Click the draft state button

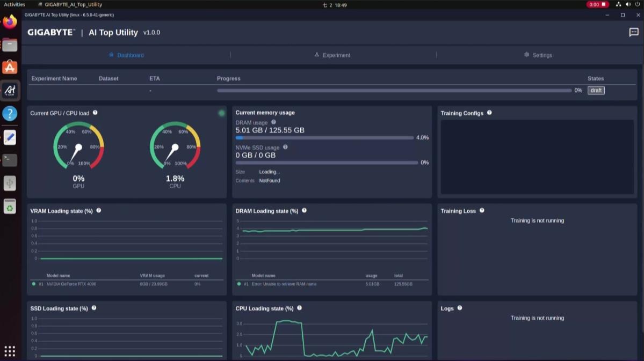[596, 90]
